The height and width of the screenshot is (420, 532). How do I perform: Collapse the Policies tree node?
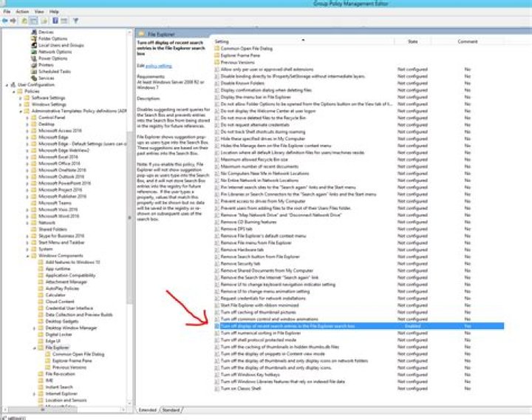pyautogui.click(x=14, y=92)
